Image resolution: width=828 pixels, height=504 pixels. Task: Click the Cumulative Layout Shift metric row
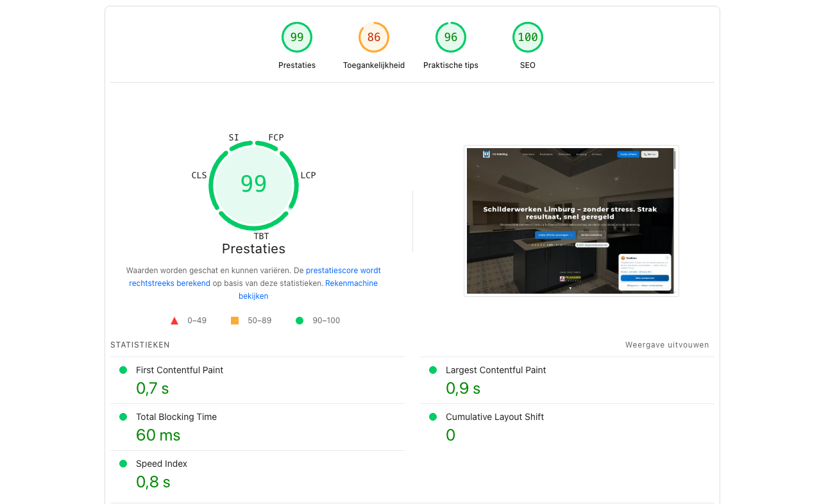[x=494, y=417]
